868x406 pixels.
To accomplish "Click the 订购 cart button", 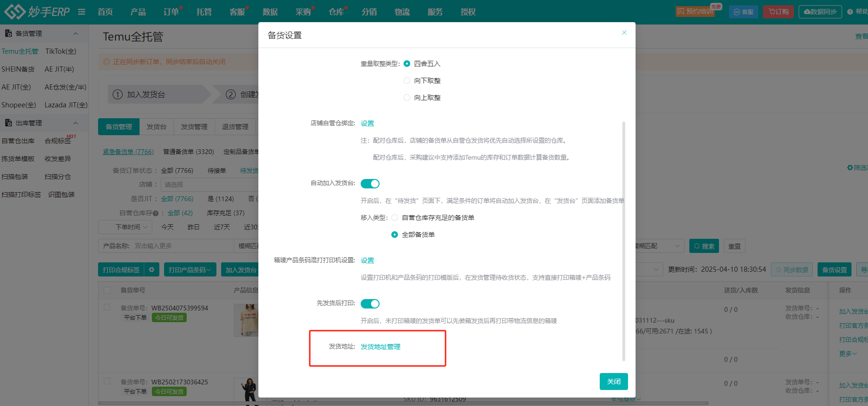I will click(778, 12).
